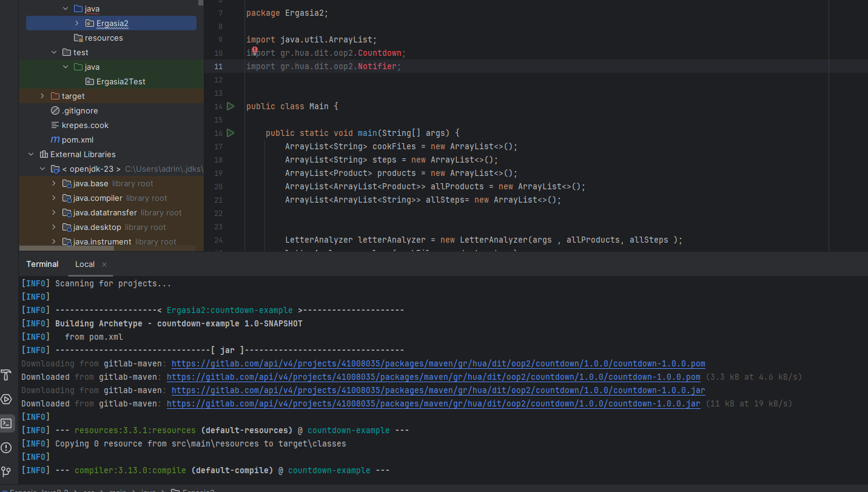This screenshot has height=492, width=868.
Task: Click the orange target folder icon
Action: pyautogui.click(x=55, y=96)
